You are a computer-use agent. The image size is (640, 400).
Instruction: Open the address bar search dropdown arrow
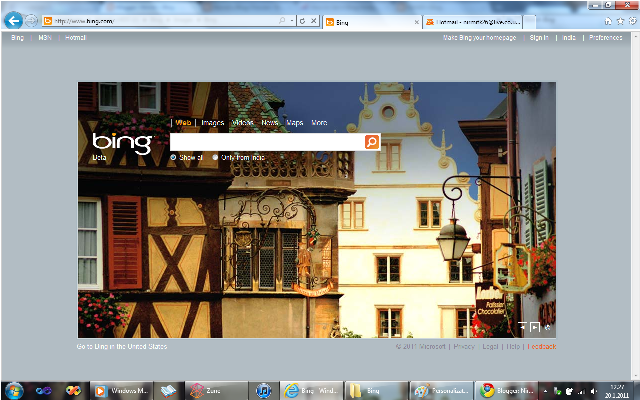pos(289,20)
